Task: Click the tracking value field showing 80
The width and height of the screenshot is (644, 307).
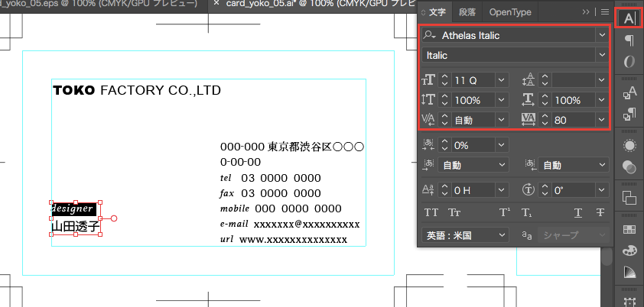Action: [x=573, y=120]
